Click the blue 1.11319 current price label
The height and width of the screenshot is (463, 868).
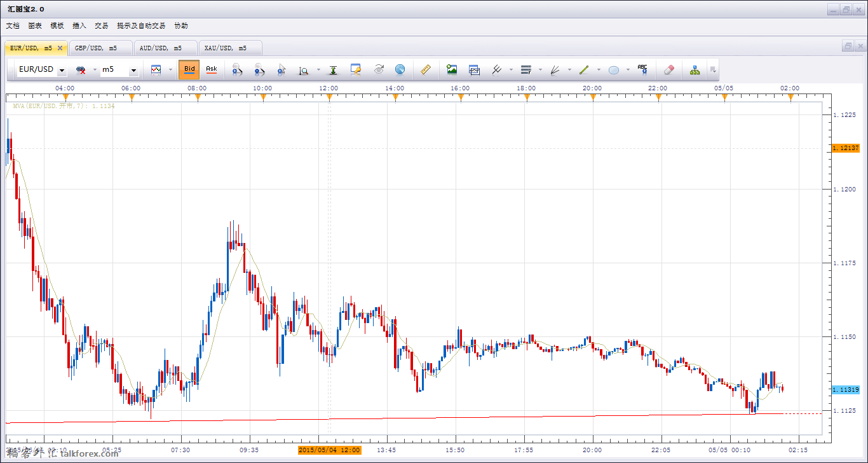[x=846, y=389]
